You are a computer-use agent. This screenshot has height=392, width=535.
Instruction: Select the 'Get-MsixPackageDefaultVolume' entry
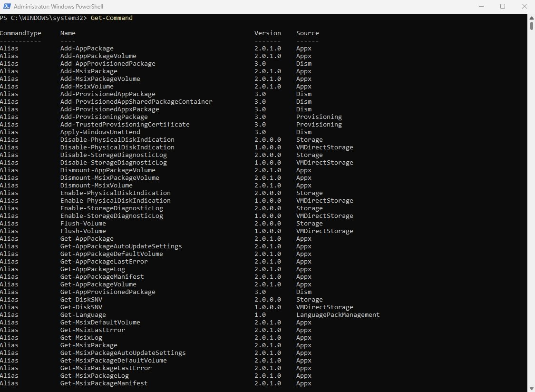pos(114,361)
